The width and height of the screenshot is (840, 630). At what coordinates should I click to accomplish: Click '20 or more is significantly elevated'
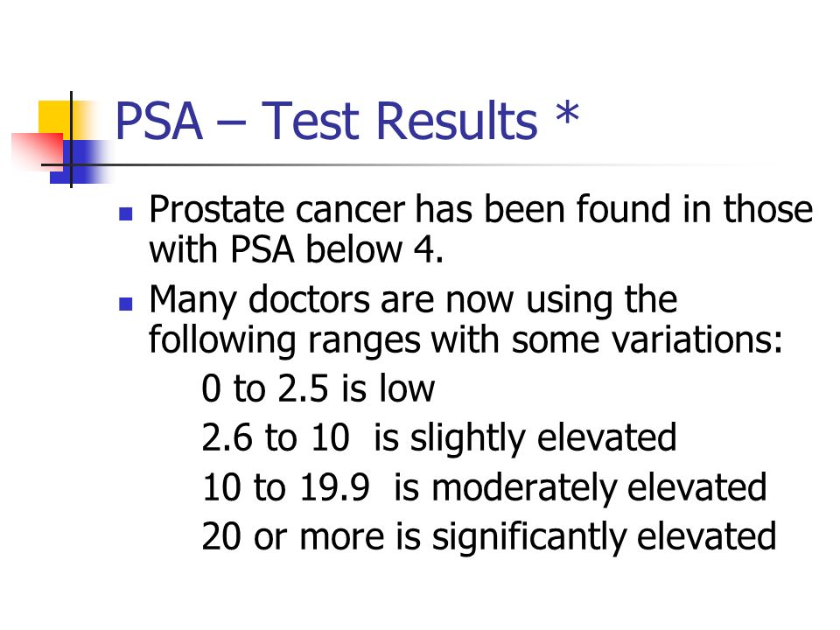489,536
